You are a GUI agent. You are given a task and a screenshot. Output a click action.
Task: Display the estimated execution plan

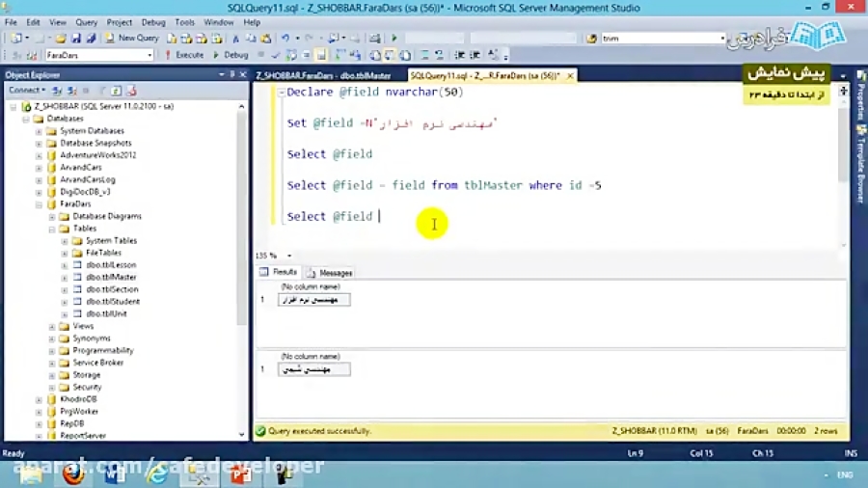290,55
